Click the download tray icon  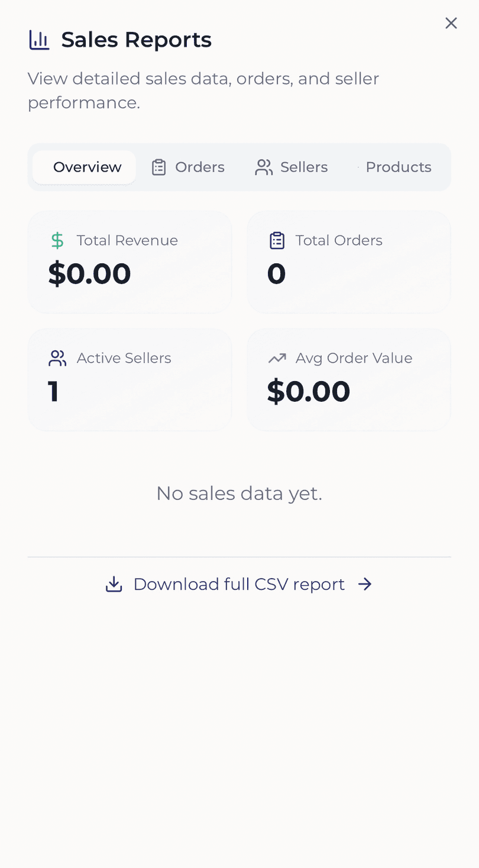point(114,585)
